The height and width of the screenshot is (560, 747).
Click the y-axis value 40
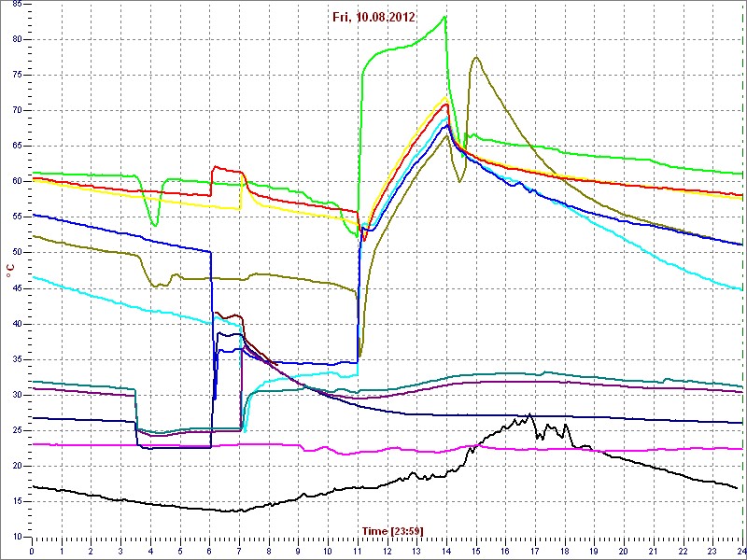[x=16, y=324]
